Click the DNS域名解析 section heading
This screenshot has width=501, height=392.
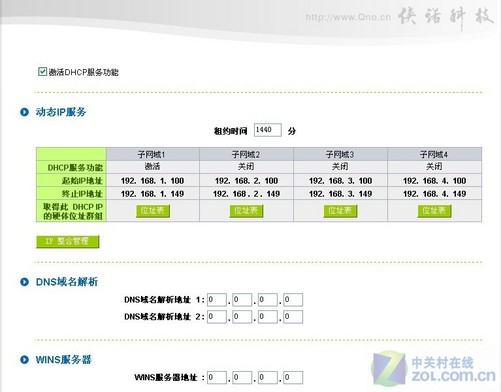(x=67, y=282)
